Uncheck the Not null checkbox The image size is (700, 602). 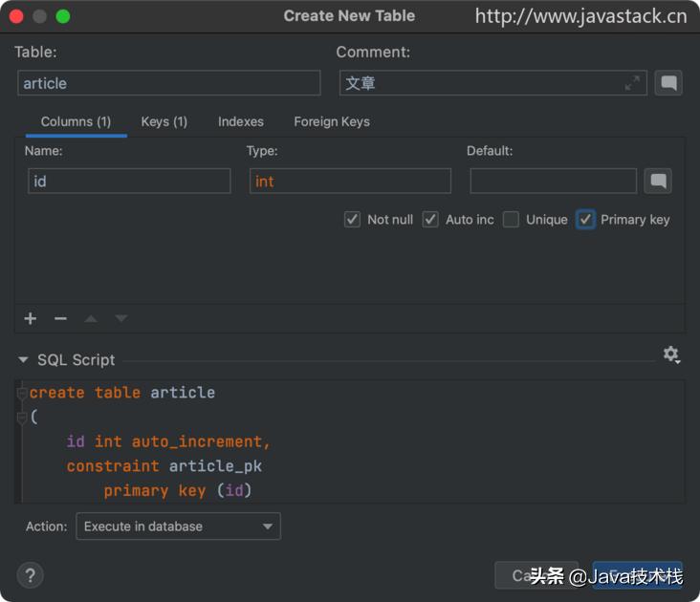(x=352, y=220)
